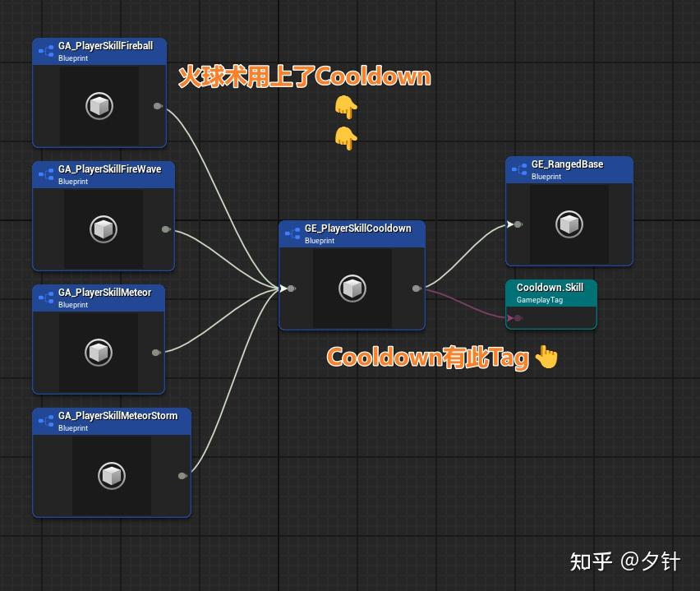
Task: Click the cube thumbnail of GA_PlayerSkillMeteorStorm
Action: [x=112, y=476]
